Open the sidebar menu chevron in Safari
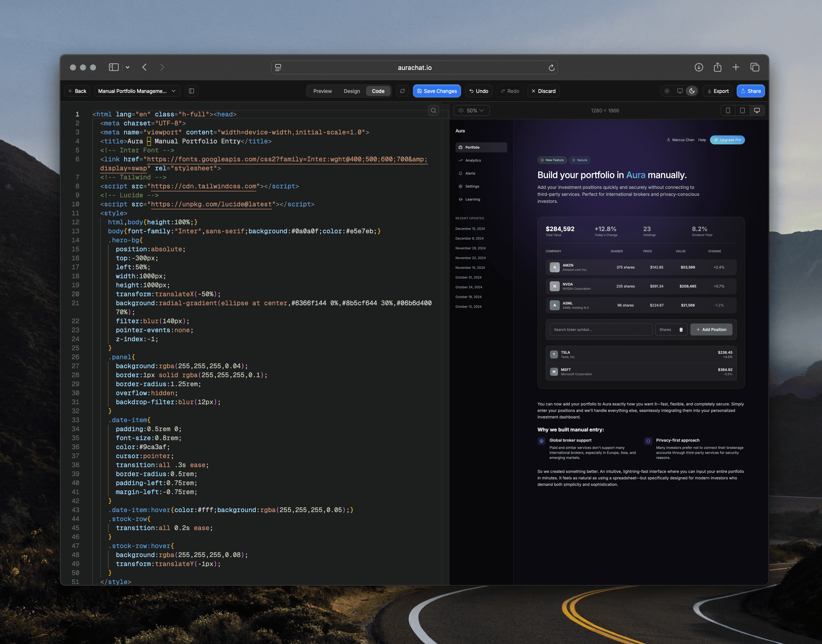The height and width of the screenshot is (644, 822). [x=127, y=67]
